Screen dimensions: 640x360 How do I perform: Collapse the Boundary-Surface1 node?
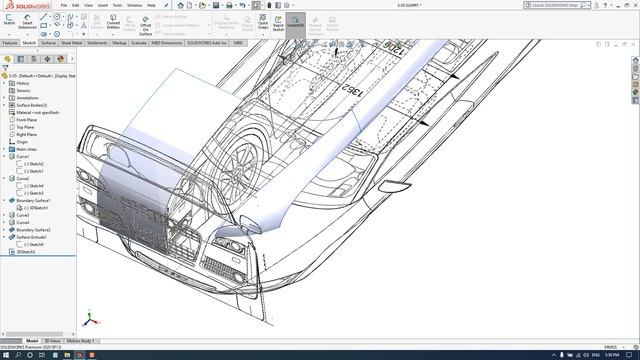[4, 201]
